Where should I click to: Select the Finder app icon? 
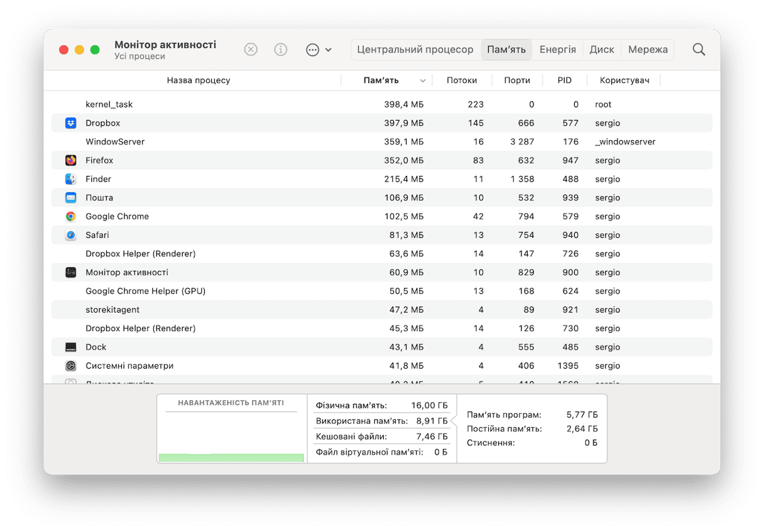tap(71, 179)
